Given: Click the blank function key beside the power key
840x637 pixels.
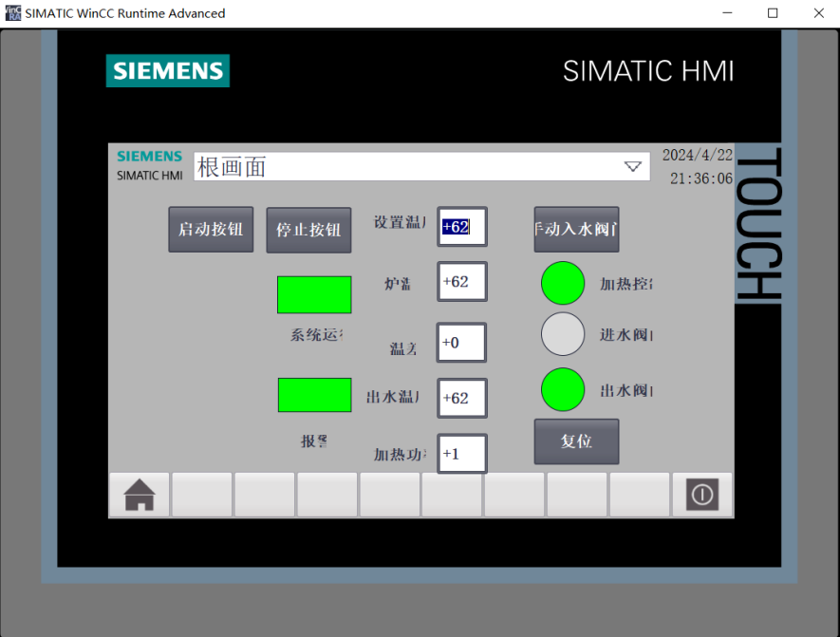Looking at the screenshot, I should (x=640, y=495).
